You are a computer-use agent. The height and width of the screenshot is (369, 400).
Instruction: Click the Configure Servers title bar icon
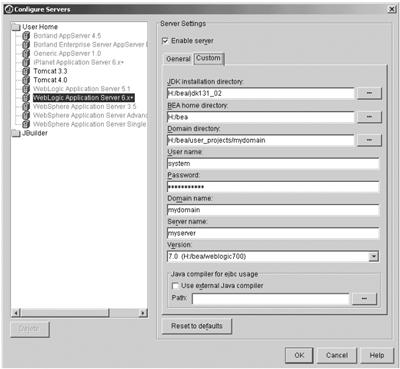9,9
